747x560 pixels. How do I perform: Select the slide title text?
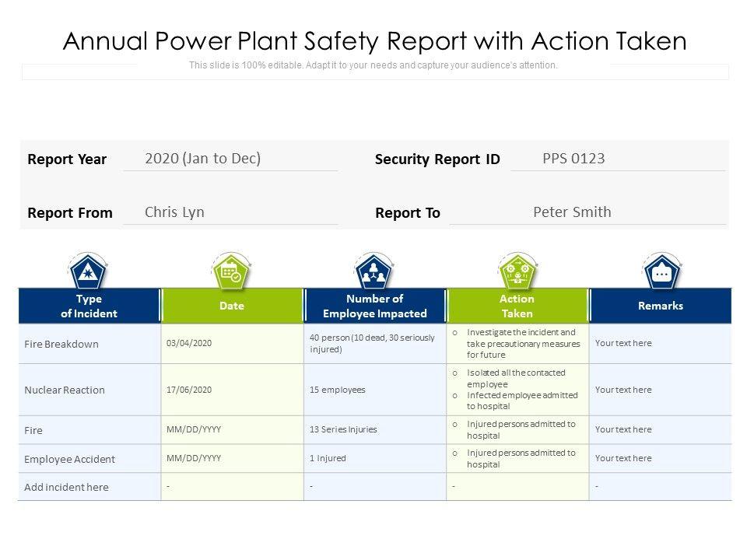pos(374,41)
